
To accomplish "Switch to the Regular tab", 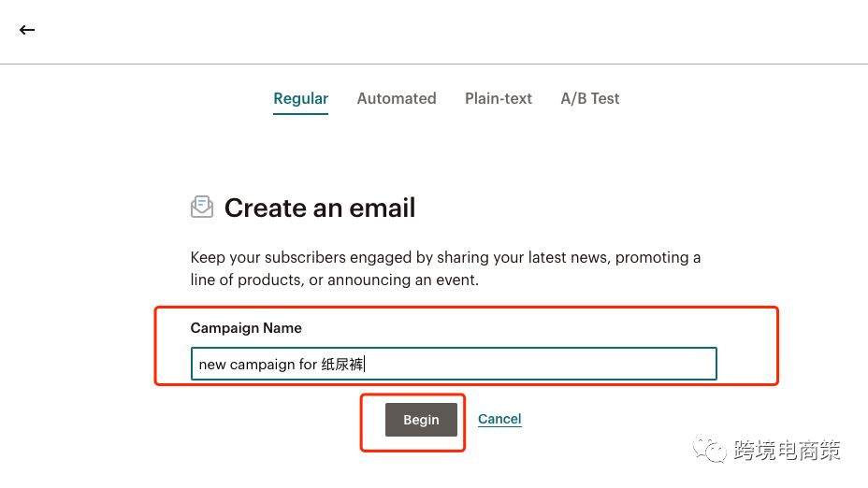I will [300, 98].
